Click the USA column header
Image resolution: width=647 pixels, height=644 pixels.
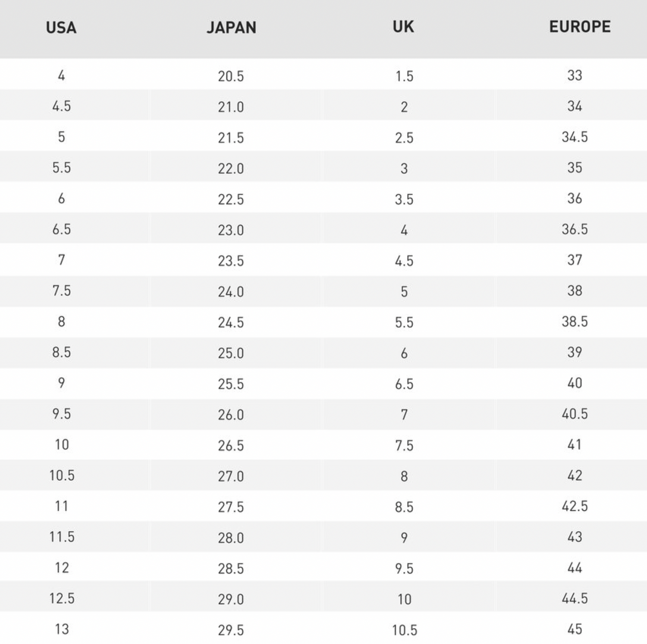(61, 28)
